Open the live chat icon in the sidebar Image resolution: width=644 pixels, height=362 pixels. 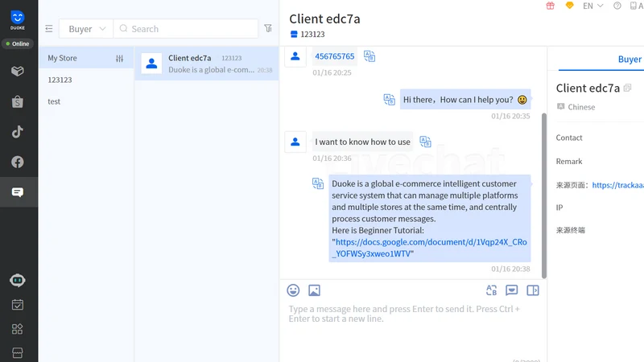(x=17, y=192)
